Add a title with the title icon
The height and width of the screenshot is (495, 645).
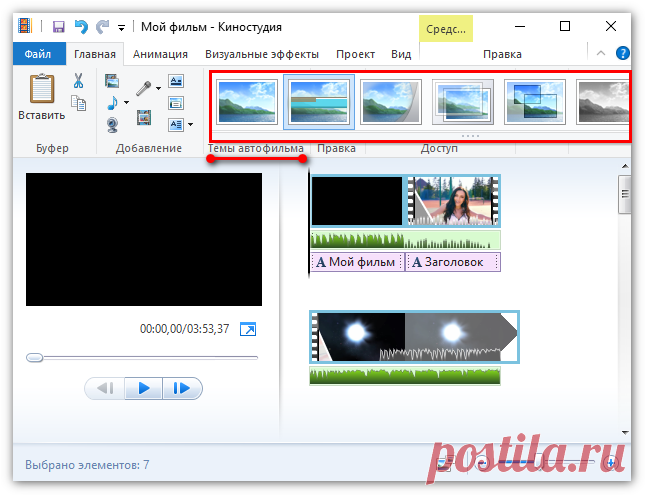176,81
